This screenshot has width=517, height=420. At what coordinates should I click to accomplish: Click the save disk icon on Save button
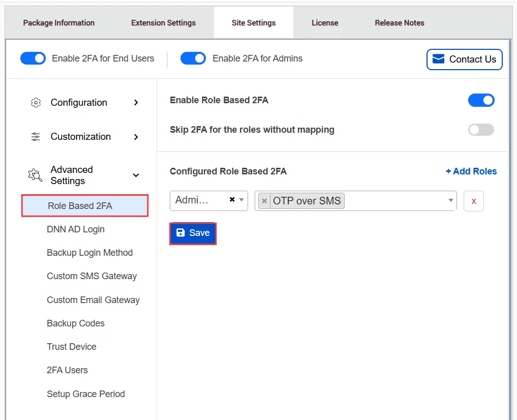[x=181, y=232]
